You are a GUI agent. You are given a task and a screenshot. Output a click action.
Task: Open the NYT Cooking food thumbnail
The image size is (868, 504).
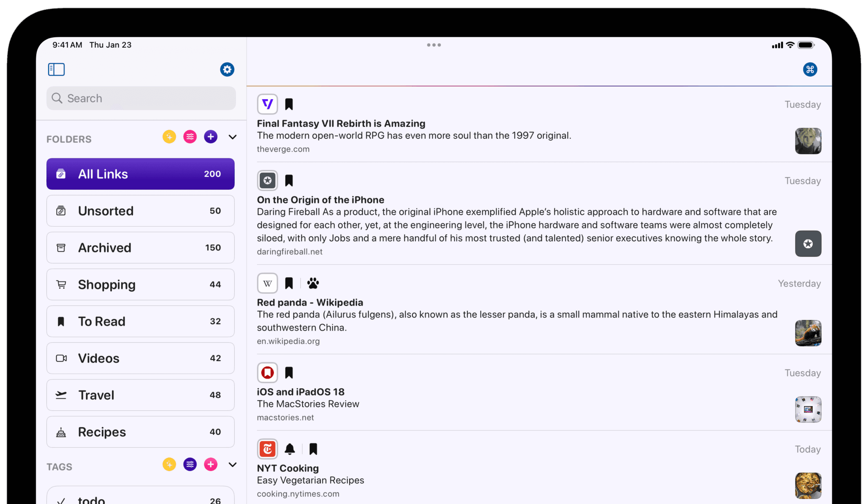808,486
